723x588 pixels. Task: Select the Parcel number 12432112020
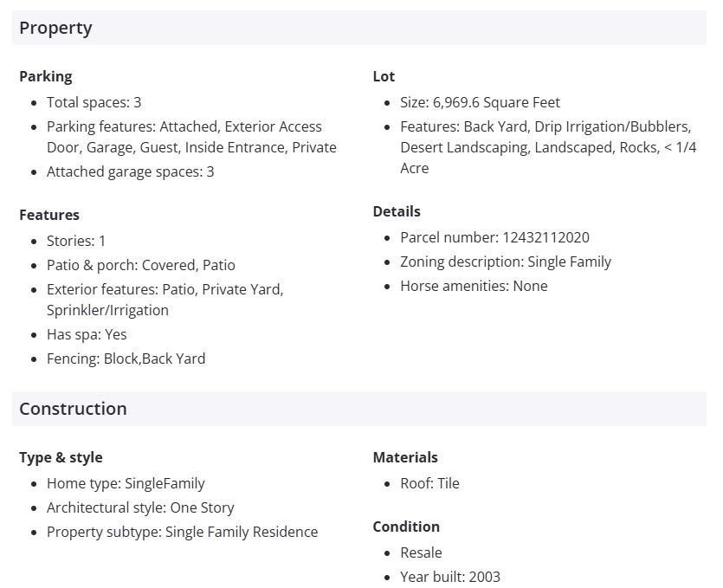[494, 237]
